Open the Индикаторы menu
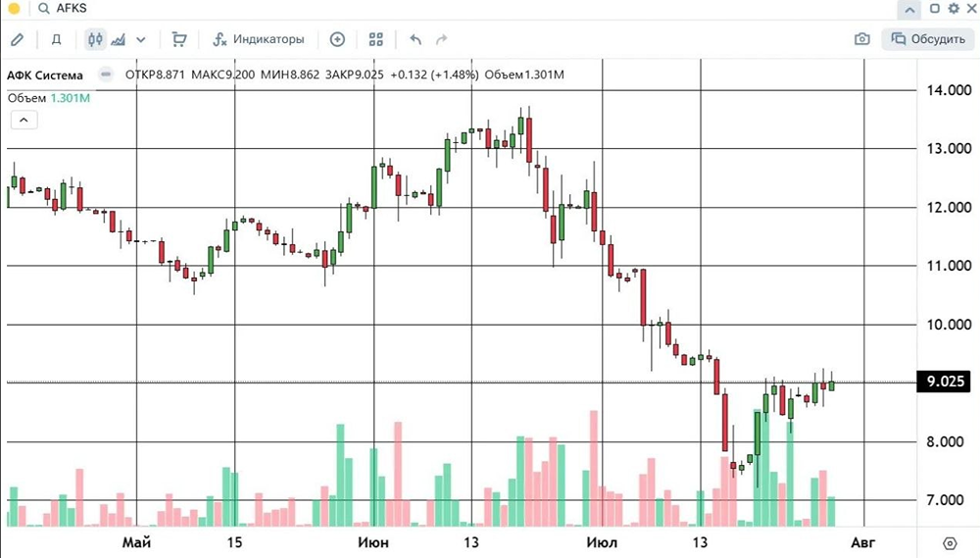This screenshot has width=980, height=558. (x=259, y=39)
